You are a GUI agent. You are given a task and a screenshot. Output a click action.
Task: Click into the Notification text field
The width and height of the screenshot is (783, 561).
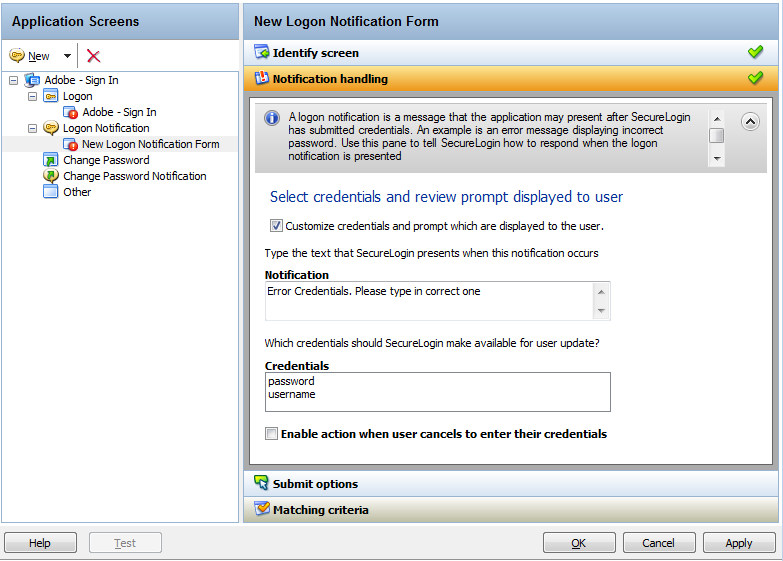point(430,300)
